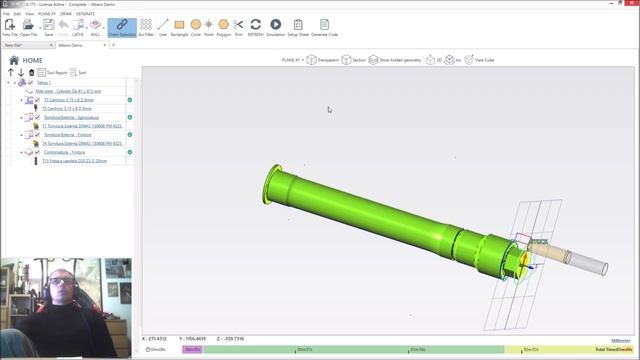Collapse Tornitura Esterna Finitura node
640x360 pixels.
(22, 135)
